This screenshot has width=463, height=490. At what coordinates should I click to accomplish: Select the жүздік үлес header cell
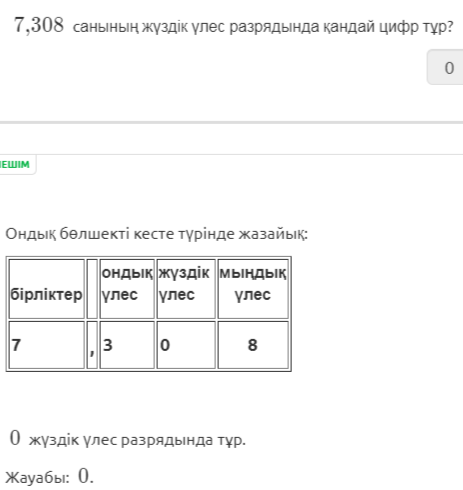click(x=186, y=289)
